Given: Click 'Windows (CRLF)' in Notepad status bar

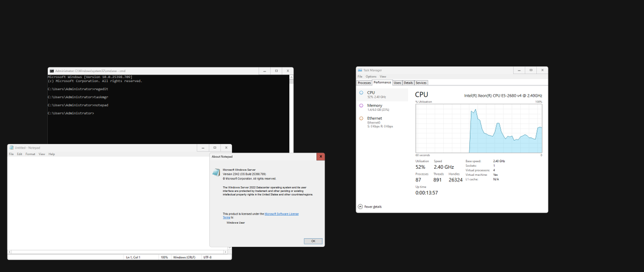Looking at the screenshot, I should [x=185, y=258].
